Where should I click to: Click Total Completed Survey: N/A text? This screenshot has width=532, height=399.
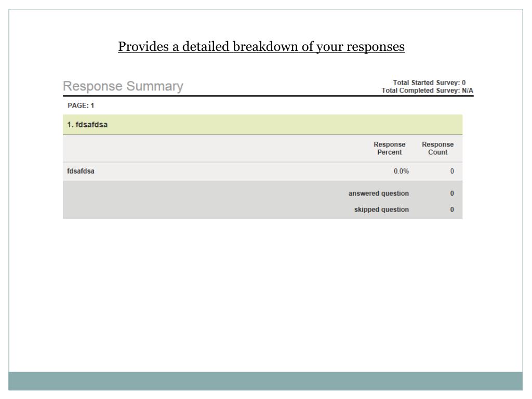click(x=427, y=90)
